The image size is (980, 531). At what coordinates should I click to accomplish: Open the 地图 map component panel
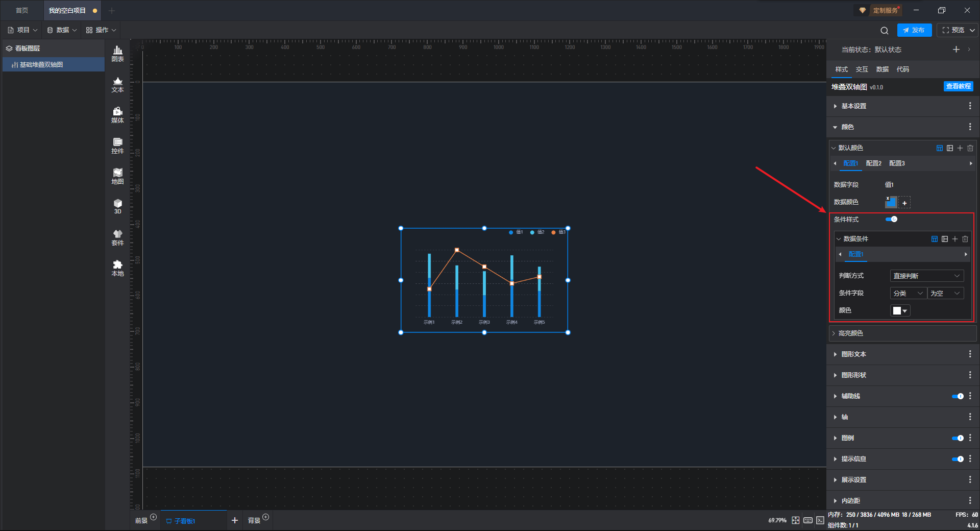point(117,176)
